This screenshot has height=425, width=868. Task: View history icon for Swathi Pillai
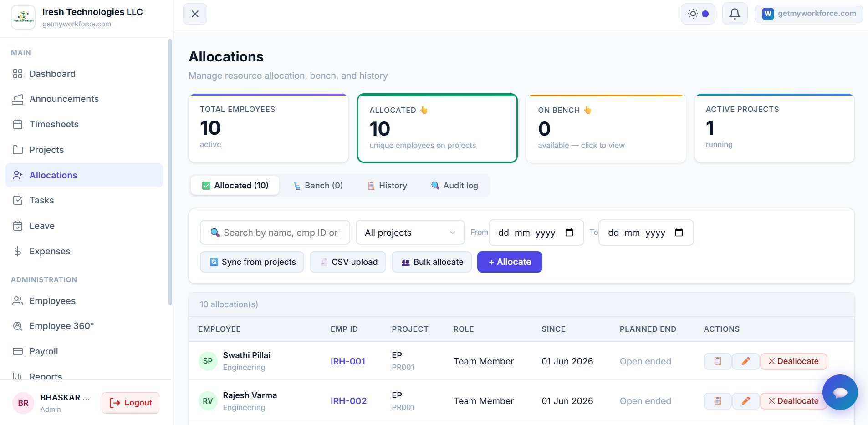(718, 361)
